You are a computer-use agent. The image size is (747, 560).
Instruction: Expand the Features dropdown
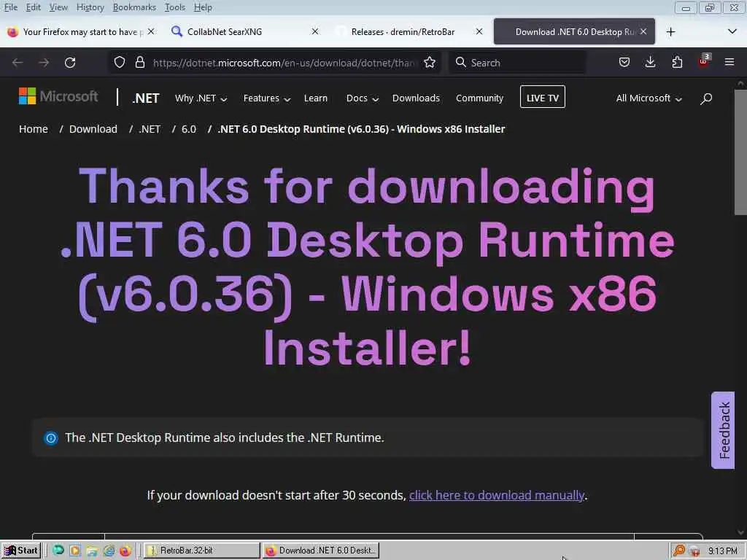(267, 98)
